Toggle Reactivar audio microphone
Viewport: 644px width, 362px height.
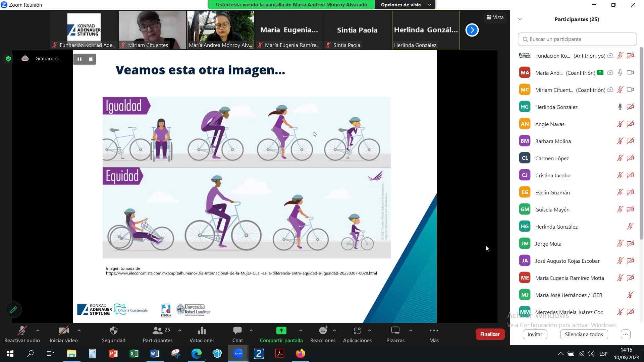22,331
